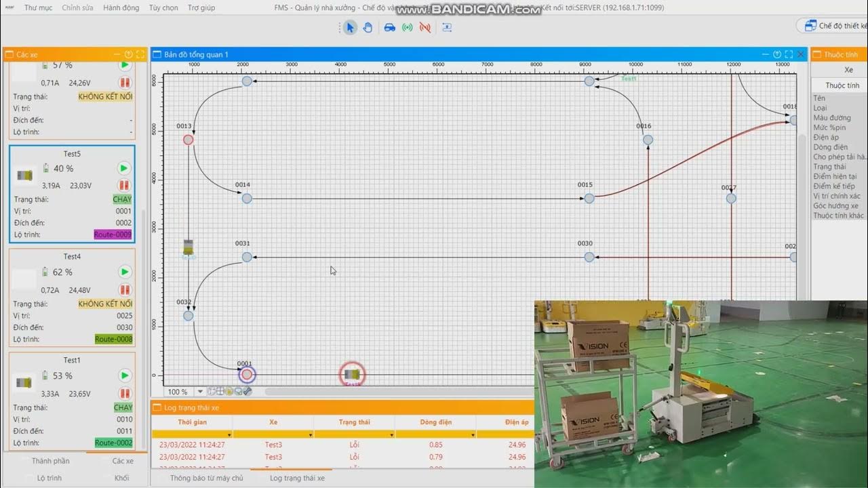Click the help icon in the Các xe panel header
This screenshot has height=488, width=868.
(128, 54)
